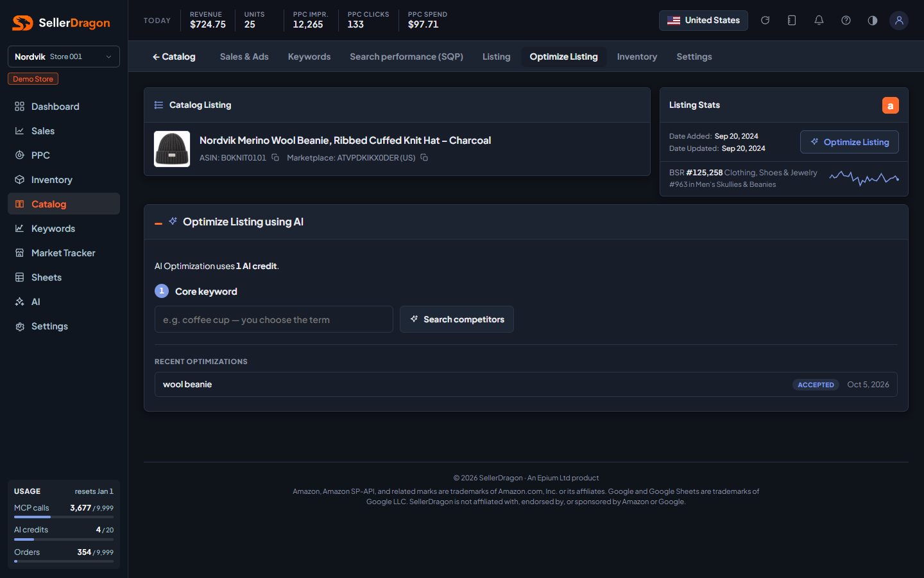The image size is (924, 578).
Task: Collapse the Optimize Listing using AI section
Action: tap(158, 223)
